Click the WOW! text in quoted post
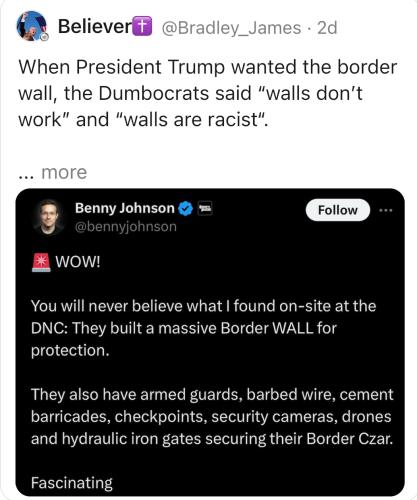 [x=78, y=262]
